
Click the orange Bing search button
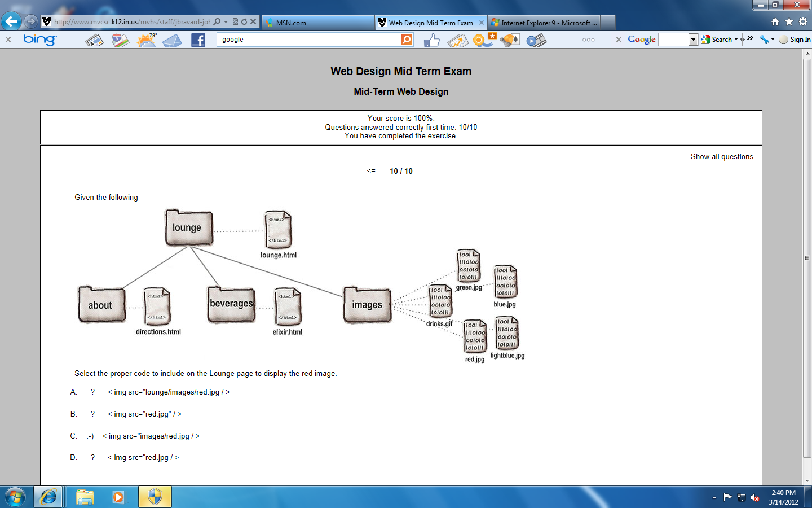(407, 40)
